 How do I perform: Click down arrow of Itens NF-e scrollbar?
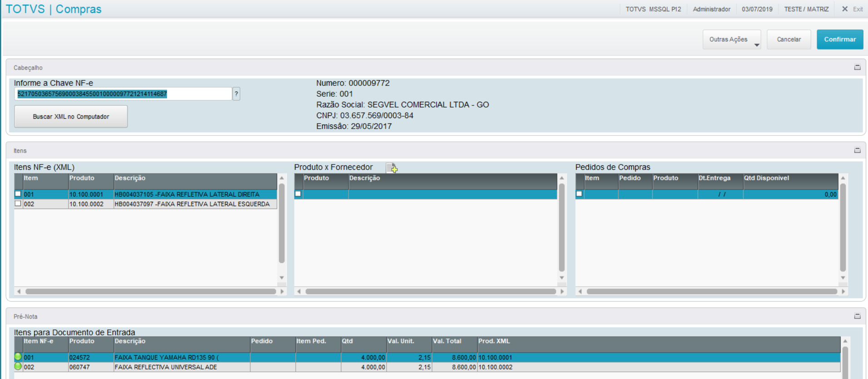click(x=282, y=278)
